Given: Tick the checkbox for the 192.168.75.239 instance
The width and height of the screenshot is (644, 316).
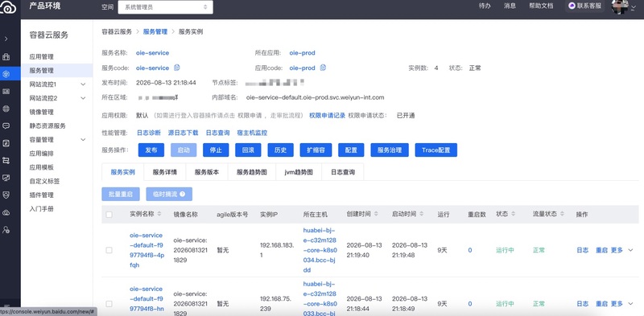Looking at the screenshot, I should point(109,304).
